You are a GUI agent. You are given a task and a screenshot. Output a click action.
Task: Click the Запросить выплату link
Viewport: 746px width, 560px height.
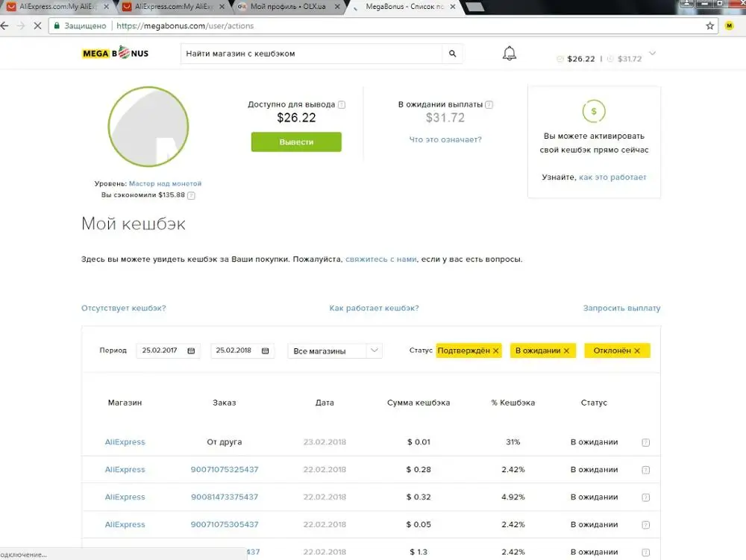621,308
